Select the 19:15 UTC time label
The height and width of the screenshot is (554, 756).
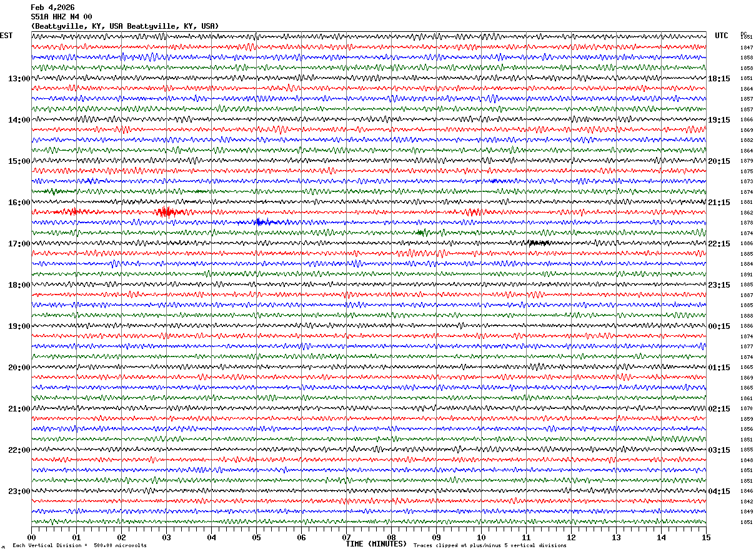[x=719, y=120]
